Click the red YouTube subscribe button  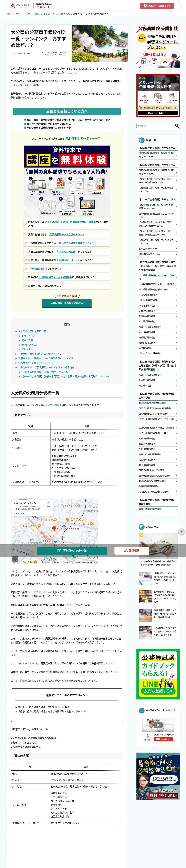pyautogui.click(x=164, y=739)
